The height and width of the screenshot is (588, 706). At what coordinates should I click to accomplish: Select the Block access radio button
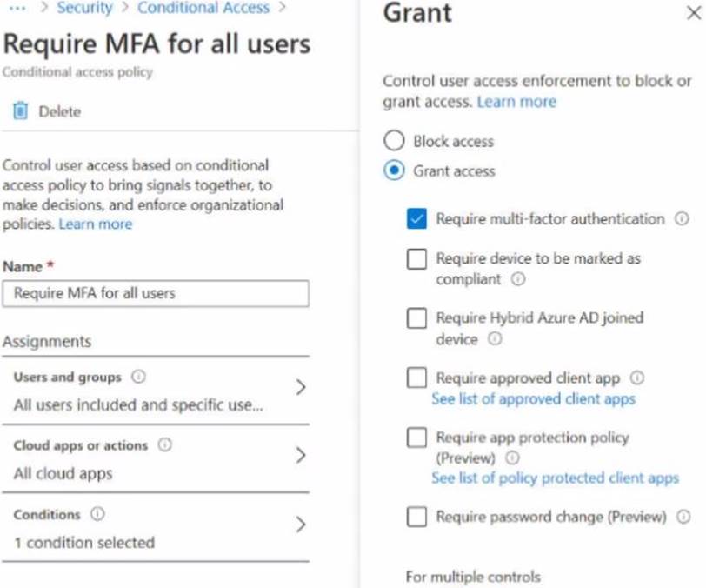click(394, 141)
